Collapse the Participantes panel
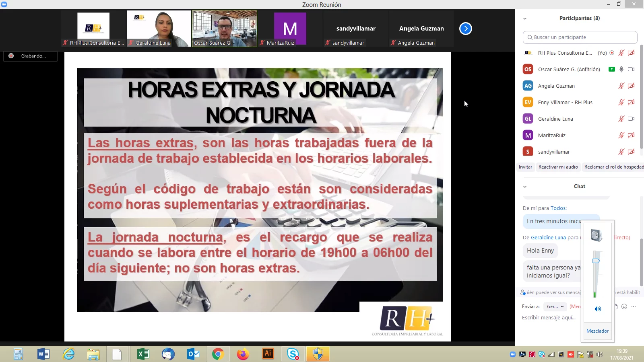This screenshot has height=362, width=644. pyautogui.click(x=525, y=19)
